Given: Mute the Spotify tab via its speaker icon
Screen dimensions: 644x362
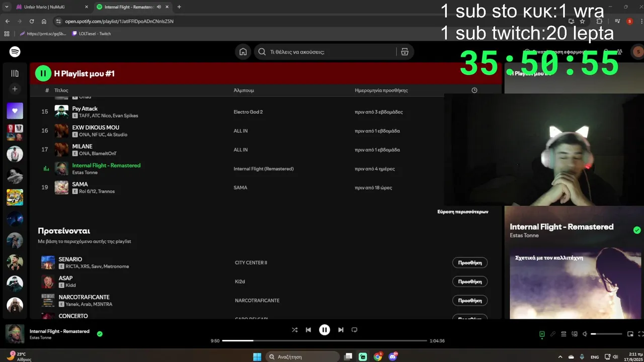Looking at the screenshot, I should 159,7.
